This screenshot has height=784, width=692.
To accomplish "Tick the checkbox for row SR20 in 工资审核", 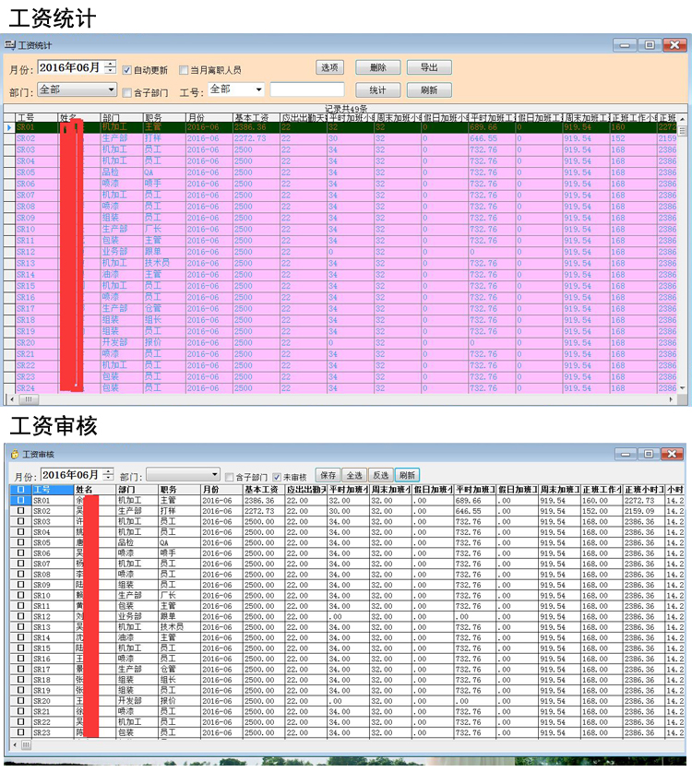I will point(21,701).
